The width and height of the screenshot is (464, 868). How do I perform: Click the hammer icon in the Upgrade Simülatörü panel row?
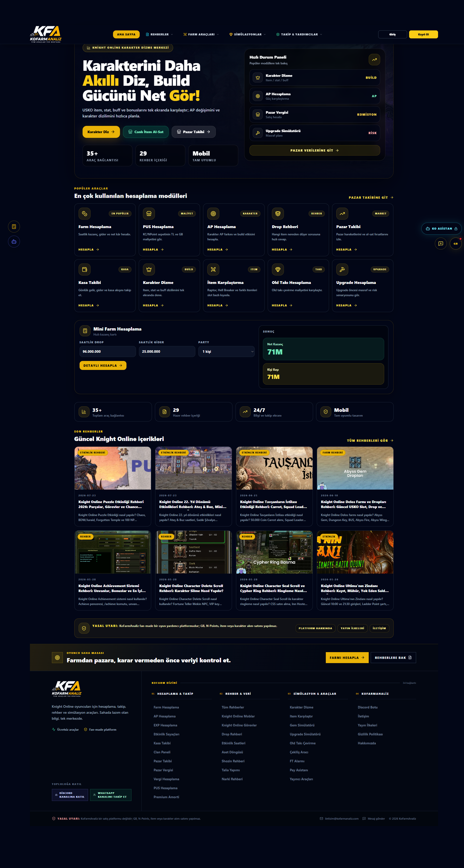coord(258,133)
